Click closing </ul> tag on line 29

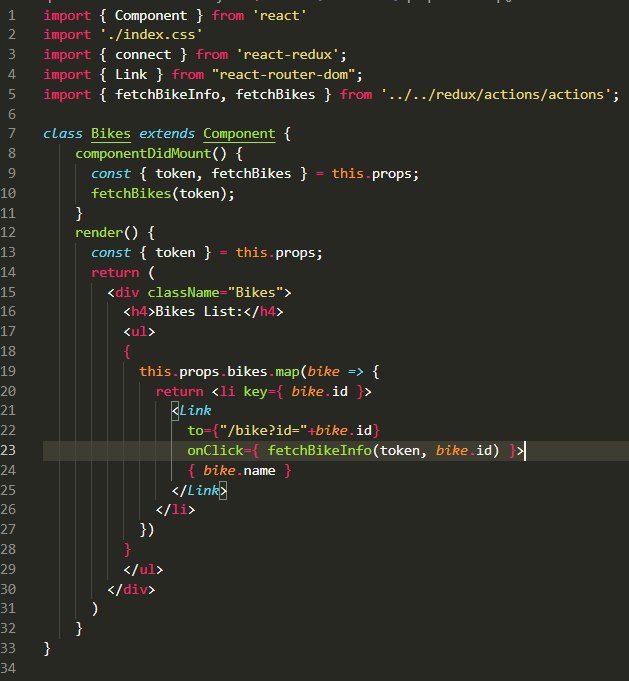click(x=143, y=569)
